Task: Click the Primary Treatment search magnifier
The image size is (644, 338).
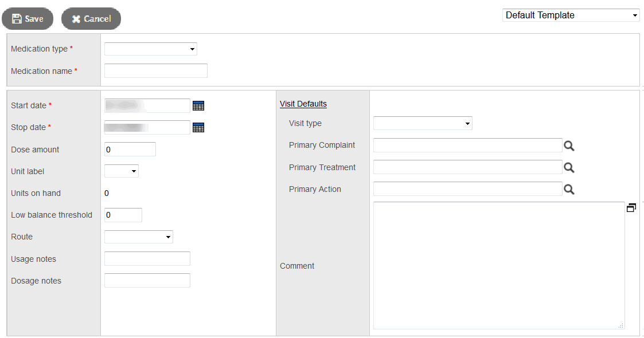Action: [569, 167]
